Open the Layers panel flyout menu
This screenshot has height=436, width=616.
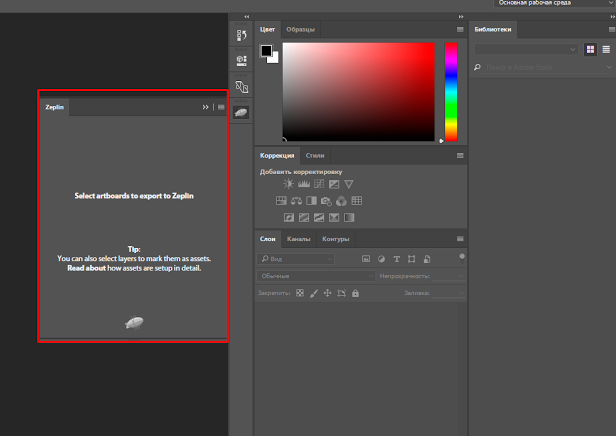[460, 239]
